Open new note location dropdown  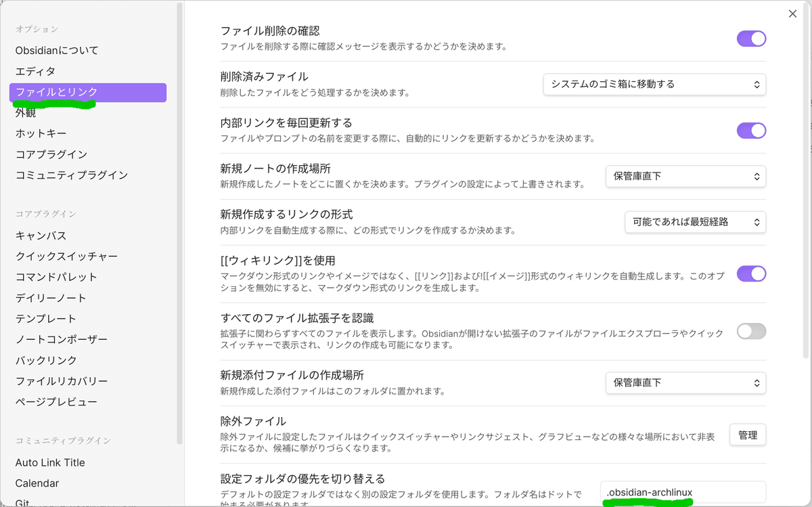[685, 176]
